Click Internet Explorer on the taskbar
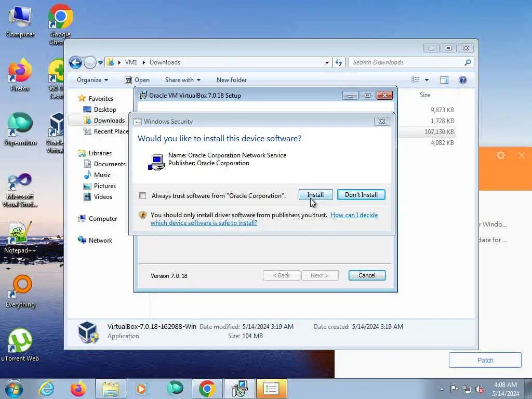The image size is (532, 399). click(46, 389)
